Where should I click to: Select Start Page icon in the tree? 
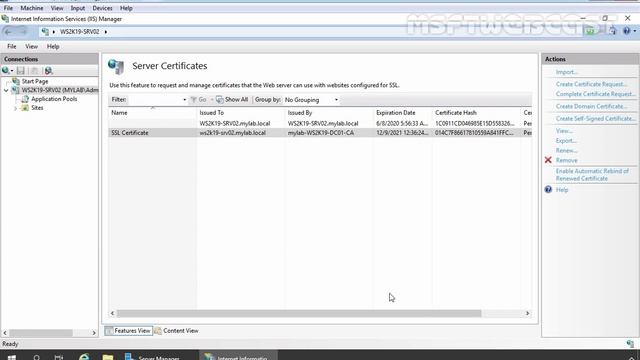(16, 81)
